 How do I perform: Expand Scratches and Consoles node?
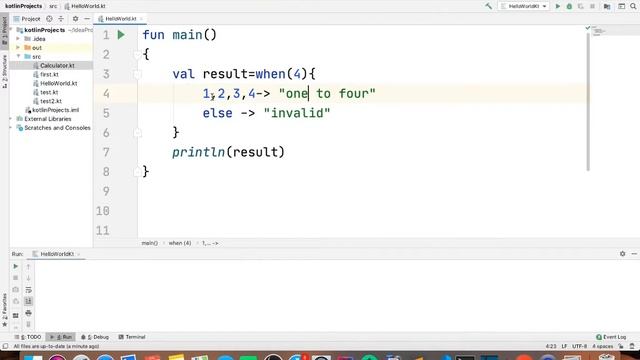click(x=11, y=128)
